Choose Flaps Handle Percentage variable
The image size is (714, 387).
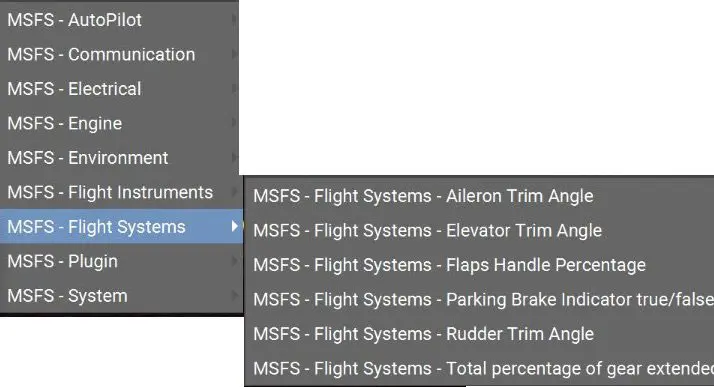point(479,265)
